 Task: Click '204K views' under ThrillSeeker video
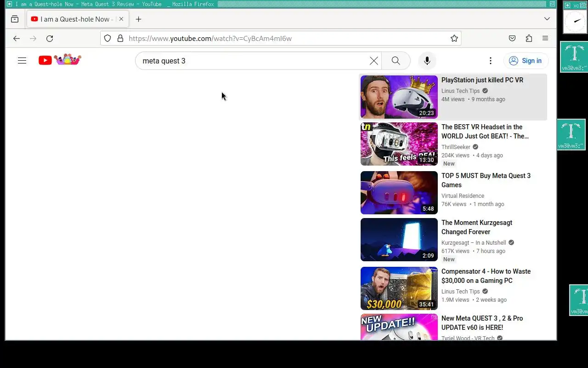(455, 155)
